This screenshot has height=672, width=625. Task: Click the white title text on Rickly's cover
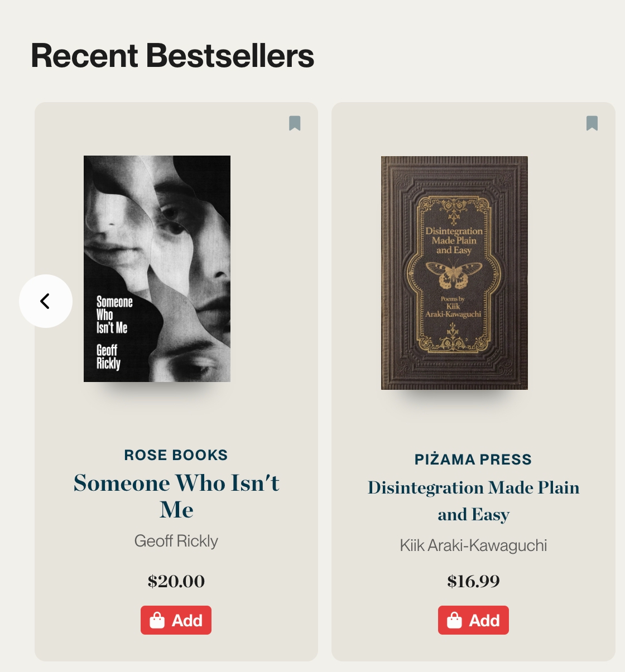pos(114,315)
